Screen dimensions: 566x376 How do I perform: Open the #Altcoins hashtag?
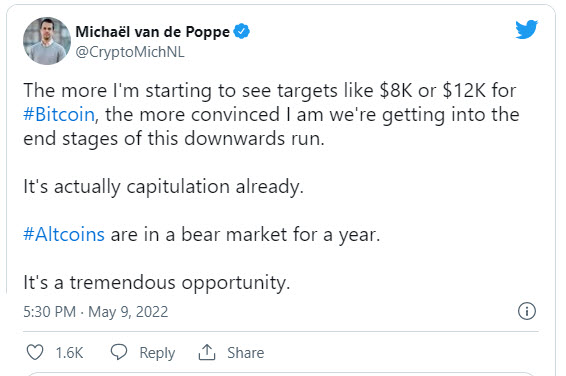point(64,234)
